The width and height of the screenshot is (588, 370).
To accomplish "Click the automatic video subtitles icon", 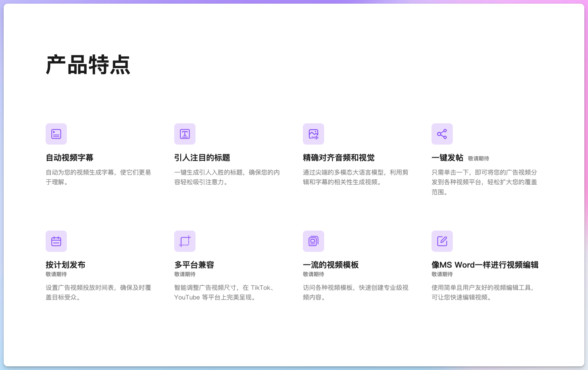I will click(56, 134).
